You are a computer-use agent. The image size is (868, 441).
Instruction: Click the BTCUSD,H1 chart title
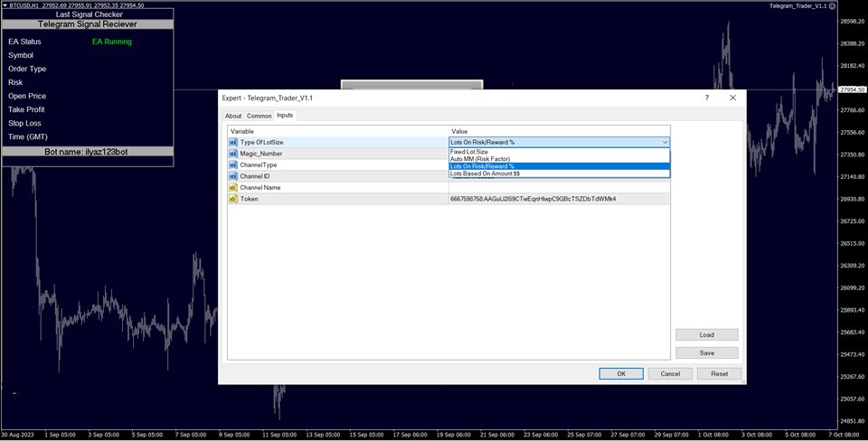[25, 5]
